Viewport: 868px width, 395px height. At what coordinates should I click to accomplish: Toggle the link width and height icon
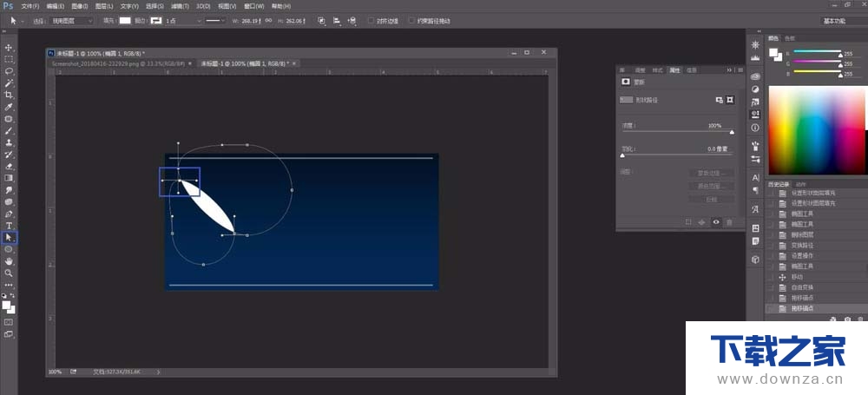pyautogui.click(x=268, y=21)
